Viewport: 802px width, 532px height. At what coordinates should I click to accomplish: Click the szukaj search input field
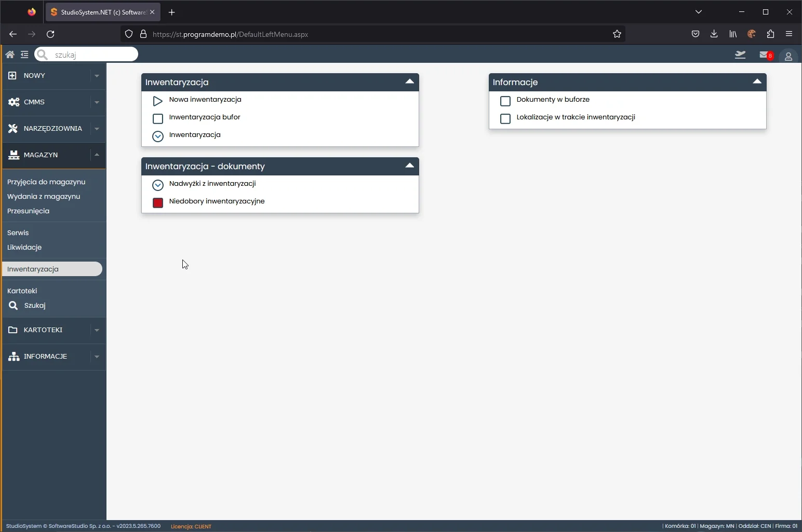(x=92, y=54)
